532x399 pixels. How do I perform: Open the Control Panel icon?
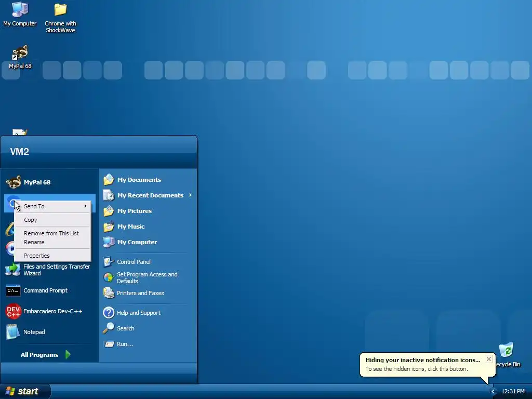click(109, 262)
